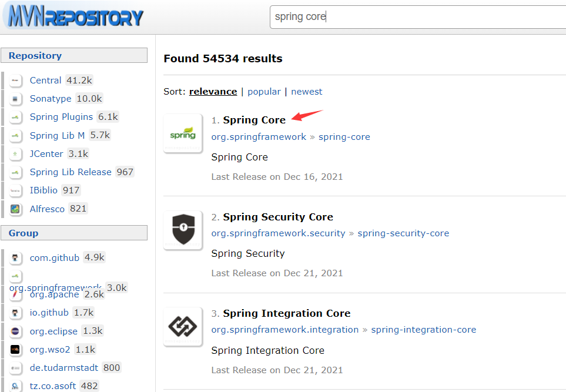Click the Spring Security Core shield icon
This screenshot has width=566, height=392.
click(x=183, y=230)
